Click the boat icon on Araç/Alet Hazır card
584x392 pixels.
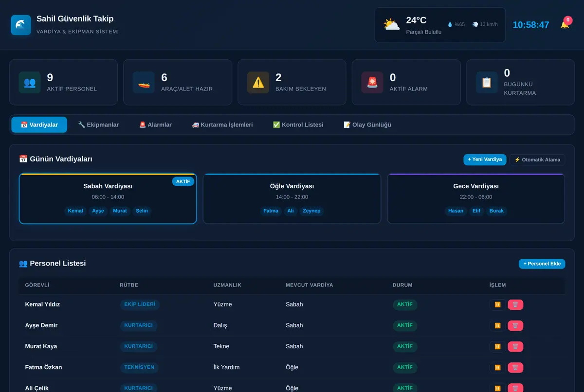144,83
